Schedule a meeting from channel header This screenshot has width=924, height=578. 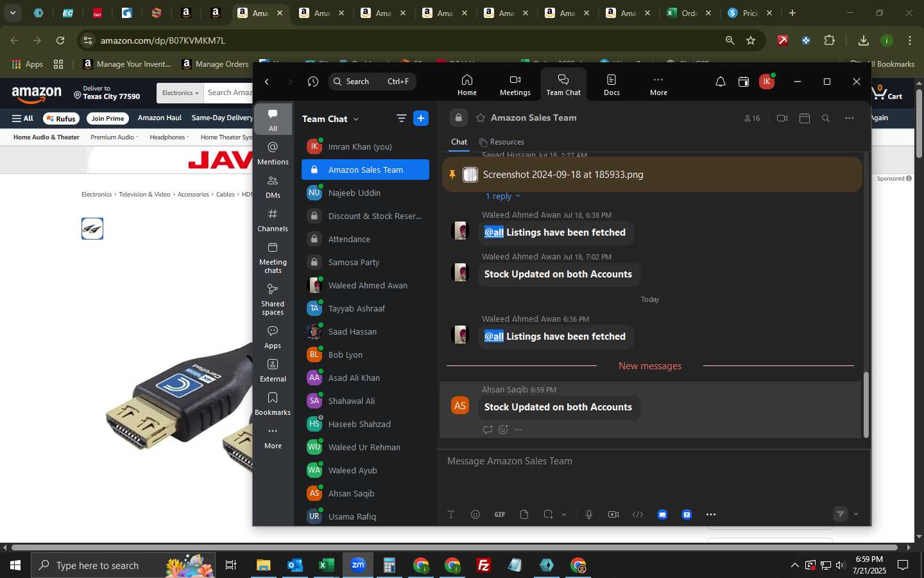tap(805, 118)
